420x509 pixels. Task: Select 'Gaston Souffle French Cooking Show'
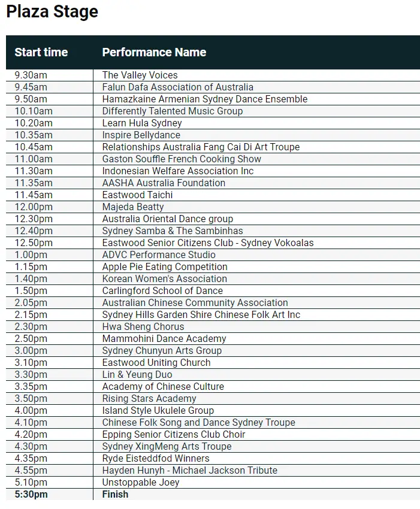point(182,159)
